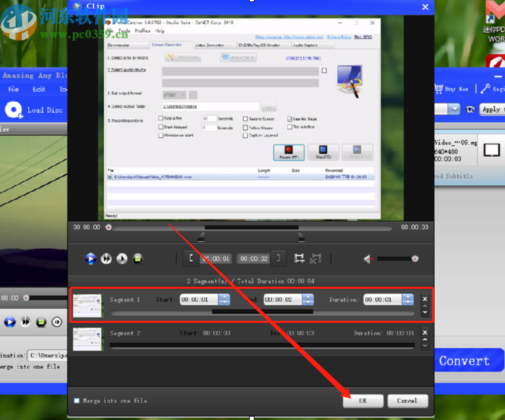The image size is (505, 420).
Task: Edit Segment 1 Duration field
Action: 382,299
